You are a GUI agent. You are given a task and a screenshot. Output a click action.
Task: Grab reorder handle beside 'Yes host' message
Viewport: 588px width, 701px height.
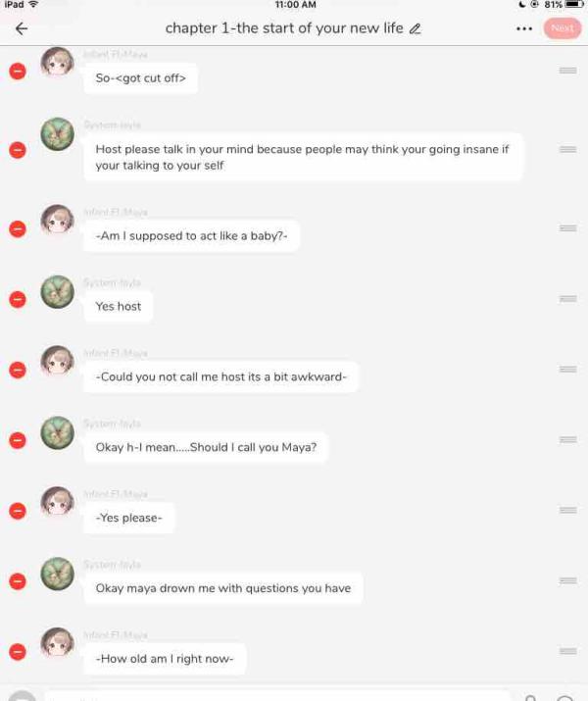(x=567, y=299)
